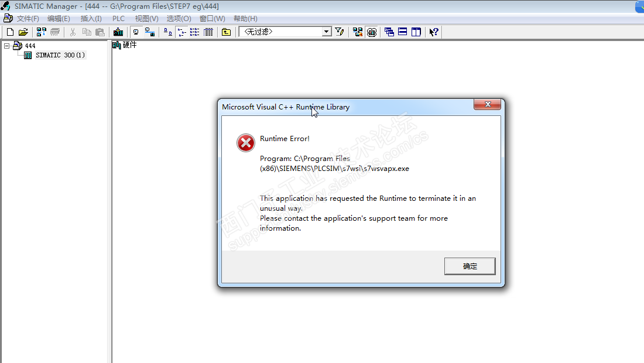
Task: Click the New Project toolbar icon
Action: pyautogui.click(x=11, y=32)
